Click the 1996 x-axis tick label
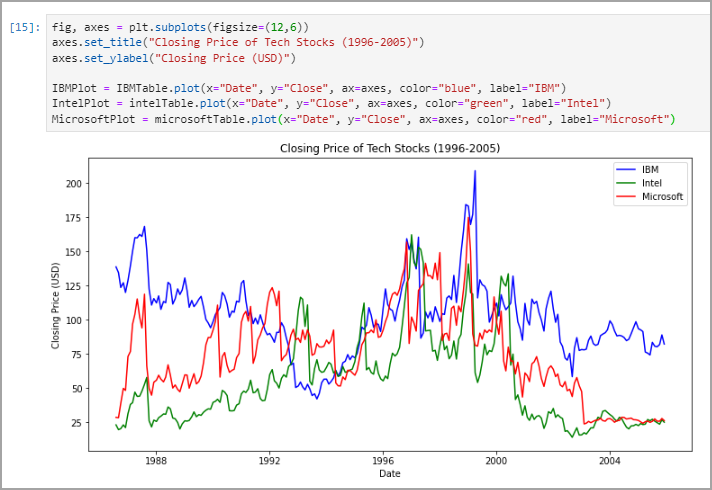 (383, 461)
